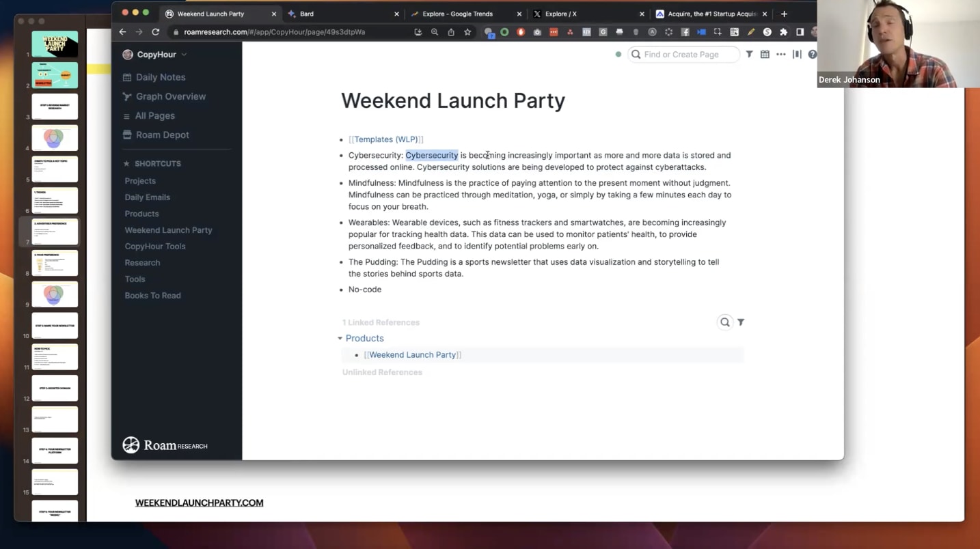Click the Find or Create Page field
The image size is (980, 549).
pos(683,55)
